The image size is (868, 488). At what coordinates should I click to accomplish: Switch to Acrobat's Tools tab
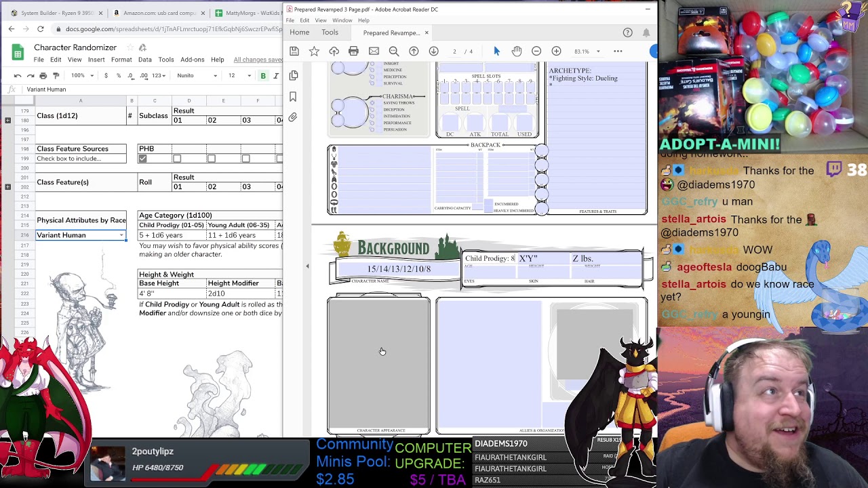coord(330,33)
